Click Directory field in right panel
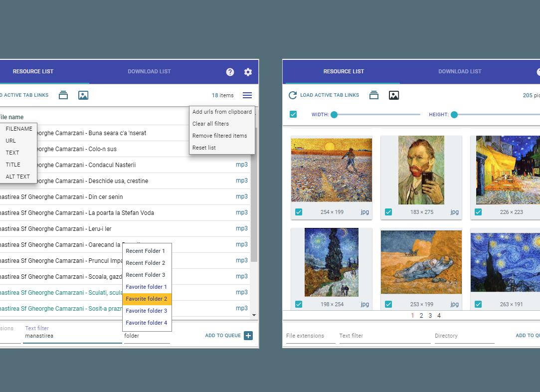Screen dimensions: 540x392 [465, 336]
